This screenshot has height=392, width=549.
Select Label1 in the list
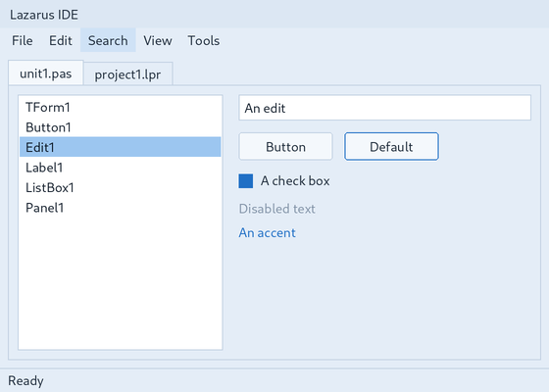coord(120,168)
